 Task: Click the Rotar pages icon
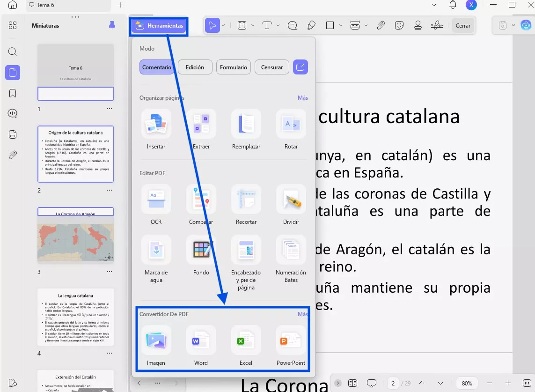pyautogui.click(x=291, y=124)
